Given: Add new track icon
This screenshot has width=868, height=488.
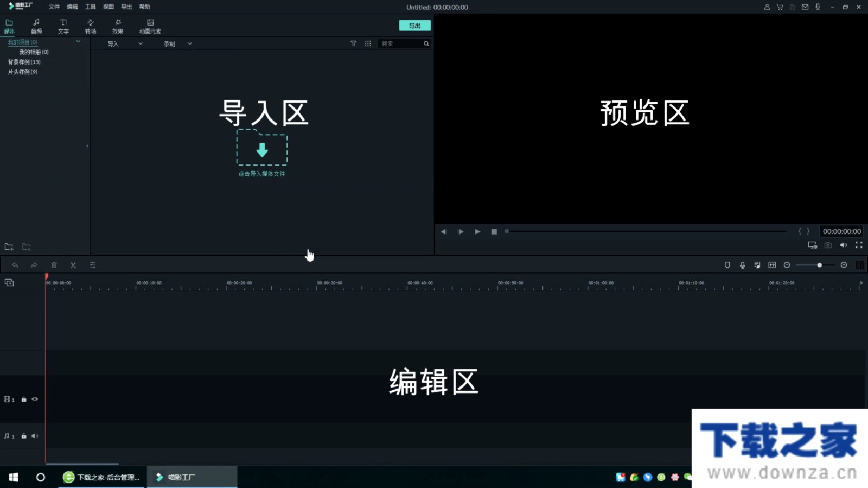Looking at the screenshot, I should click(9, 283).
